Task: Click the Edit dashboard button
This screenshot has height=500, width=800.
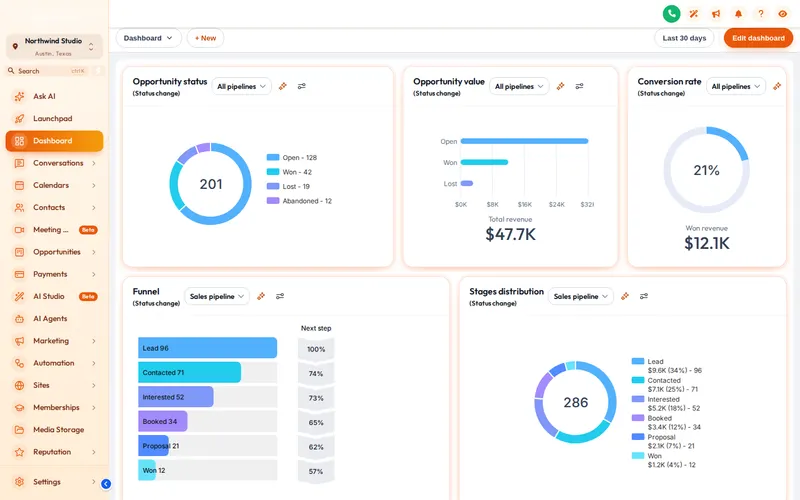Action: 758,38
